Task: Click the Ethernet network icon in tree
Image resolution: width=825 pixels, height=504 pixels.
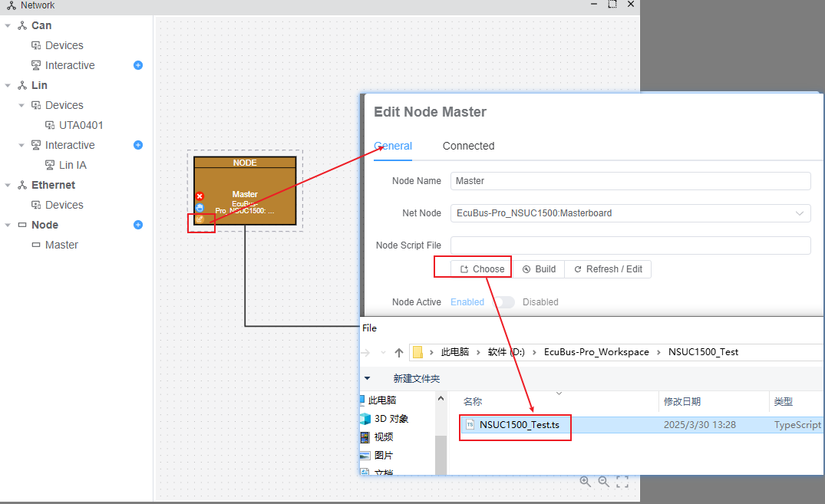Action: [22, 185]
